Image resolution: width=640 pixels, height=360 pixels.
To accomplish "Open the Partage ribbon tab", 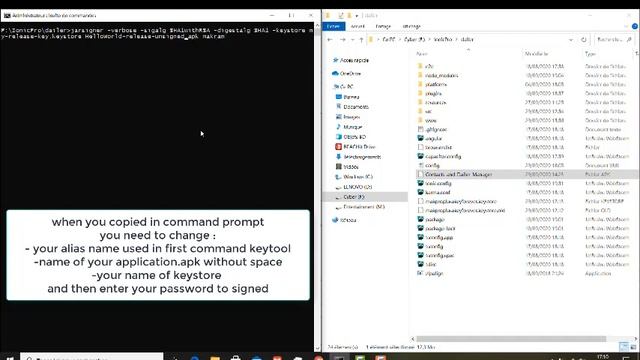I will coord(383,26).
